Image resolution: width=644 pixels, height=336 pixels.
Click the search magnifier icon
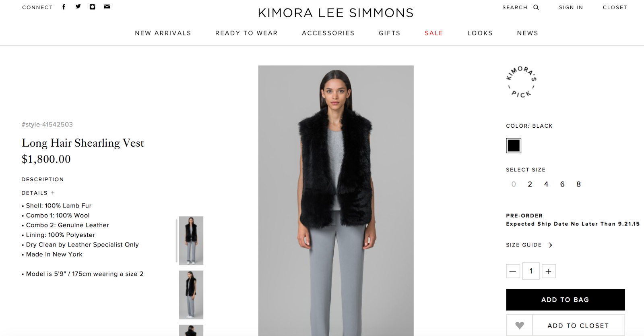click(536, 7)
